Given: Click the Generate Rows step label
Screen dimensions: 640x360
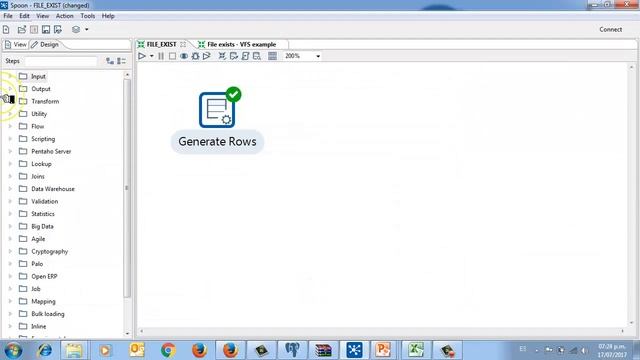Looking at the screenshot, I should click(x=217, y=142).
